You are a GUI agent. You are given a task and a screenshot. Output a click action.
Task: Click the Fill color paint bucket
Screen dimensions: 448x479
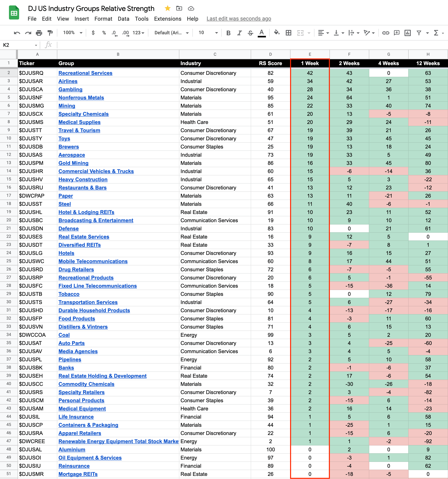click(277, 32)
